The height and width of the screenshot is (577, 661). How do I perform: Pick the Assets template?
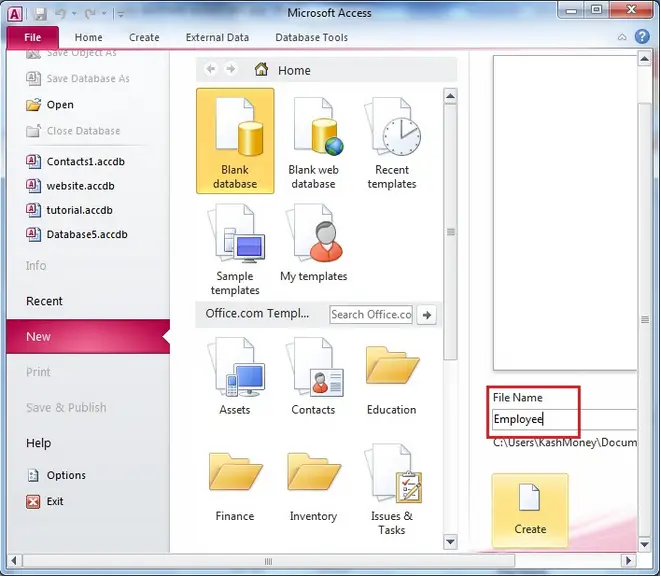(x=235, y=376)
